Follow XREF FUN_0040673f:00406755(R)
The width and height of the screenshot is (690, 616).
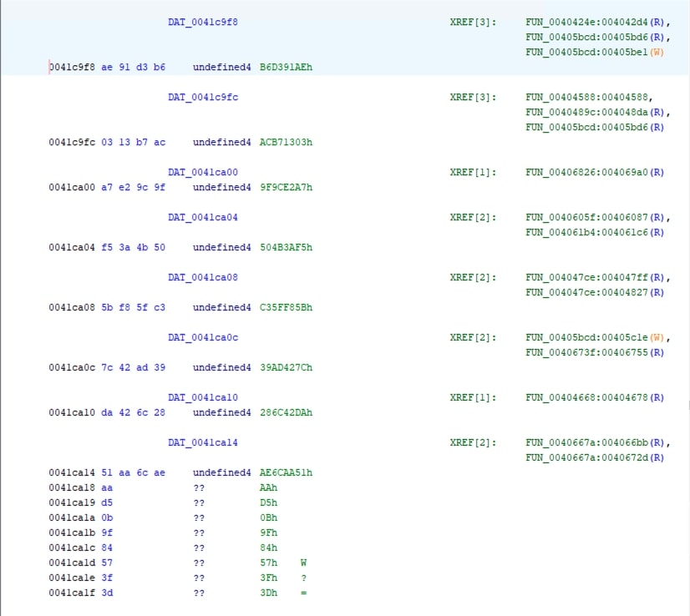click(595, 352)
